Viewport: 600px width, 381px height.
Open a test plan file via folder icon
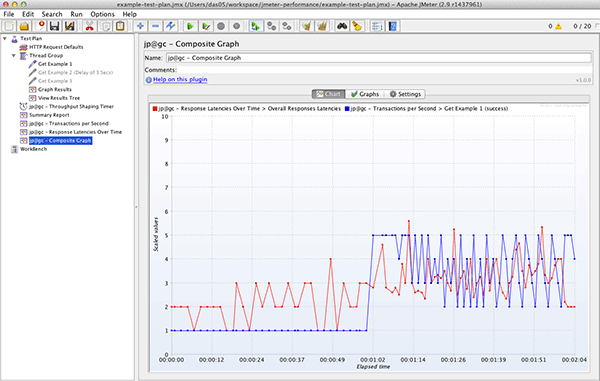tap(24, 26)
